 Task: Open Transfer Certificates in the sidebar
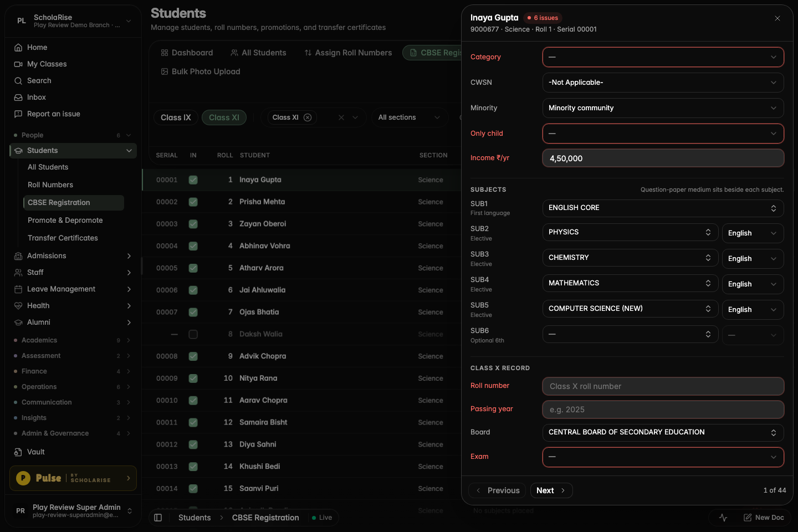(63, 238)
